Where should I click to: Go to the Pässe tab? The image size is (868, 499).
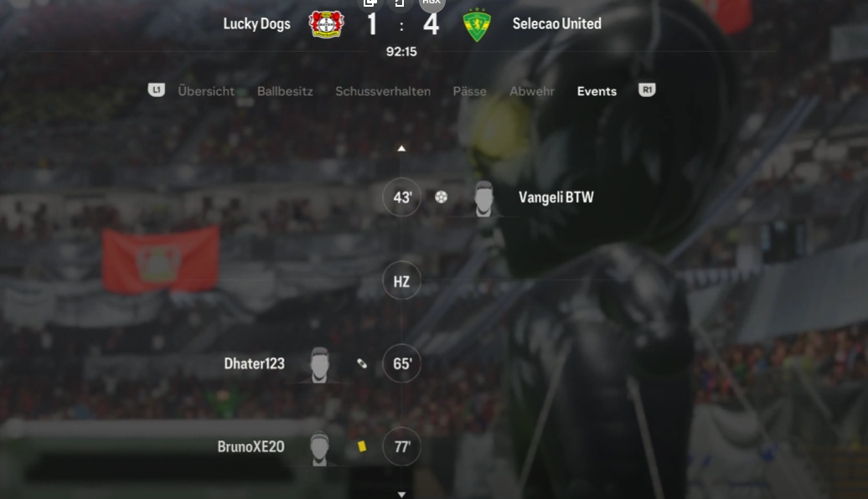(x=469, y=91)
